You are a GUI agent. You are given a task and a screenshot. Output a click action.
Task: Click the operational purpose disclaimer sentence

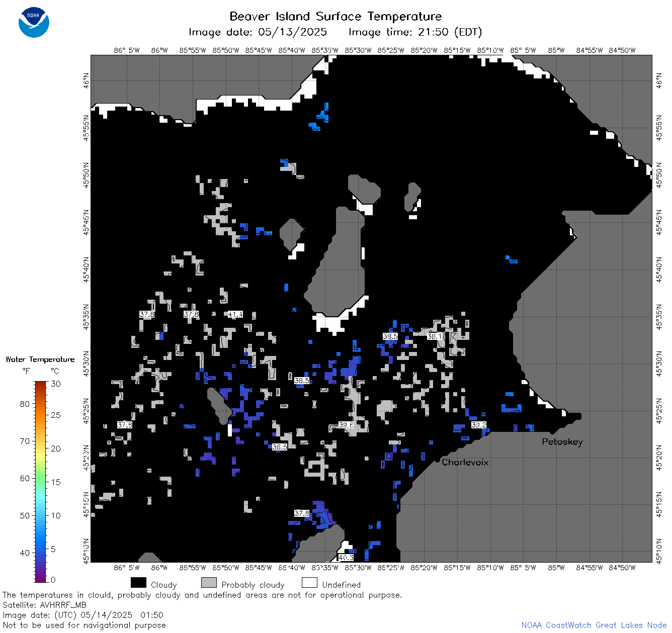(x=202, y=595)
